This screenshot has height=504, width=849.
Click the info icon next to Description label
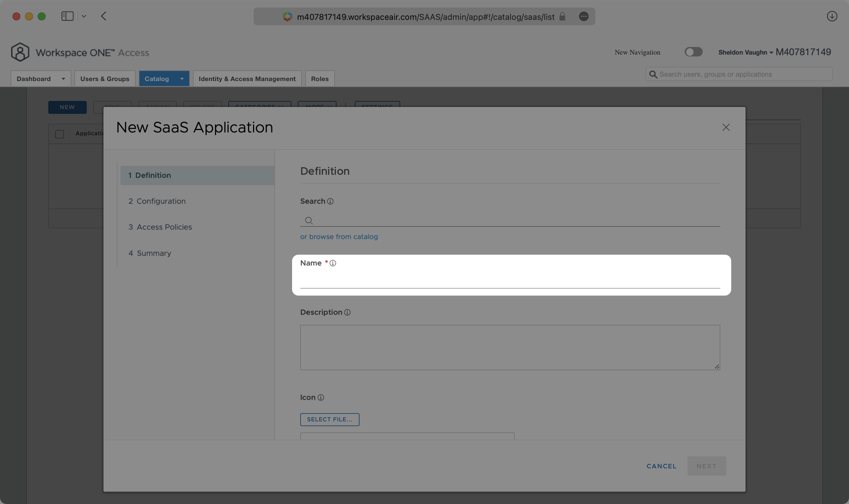pyautogui.click(x=348, y=313)
